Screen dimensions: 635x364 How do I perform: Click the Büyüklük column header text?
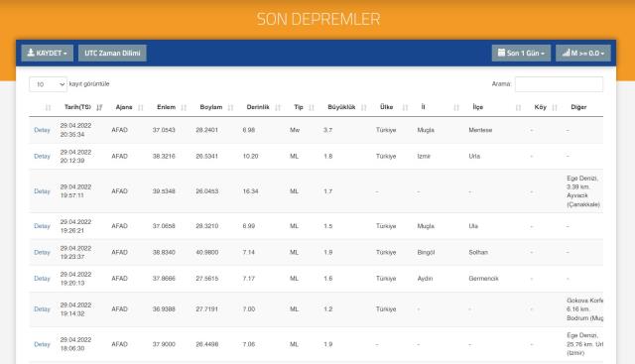pos(341,107)
